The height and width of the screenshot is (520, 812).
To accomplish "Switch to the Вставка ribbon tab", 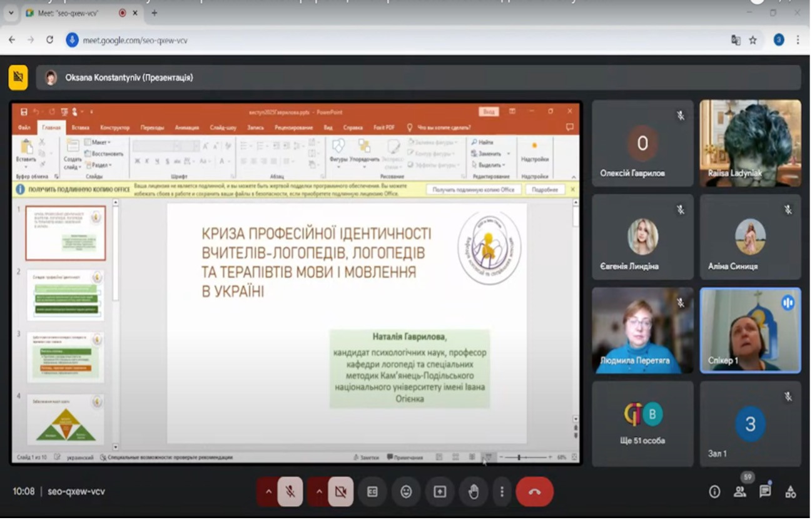I will (80, 128).
